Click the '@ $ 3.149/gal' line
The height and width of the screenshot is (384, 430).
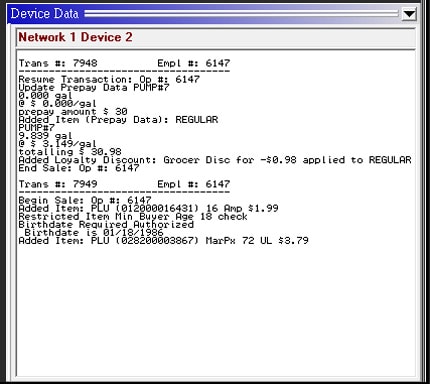(x=58, y=144)
